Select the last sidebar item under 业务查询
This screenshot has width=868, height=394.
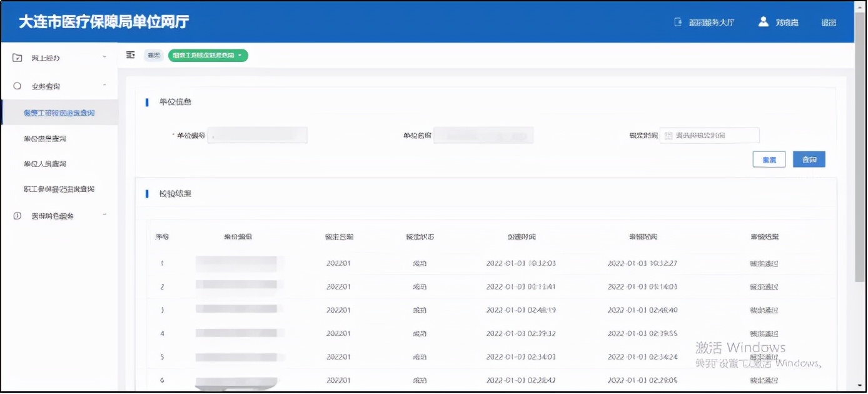click(x=59, y=189)
